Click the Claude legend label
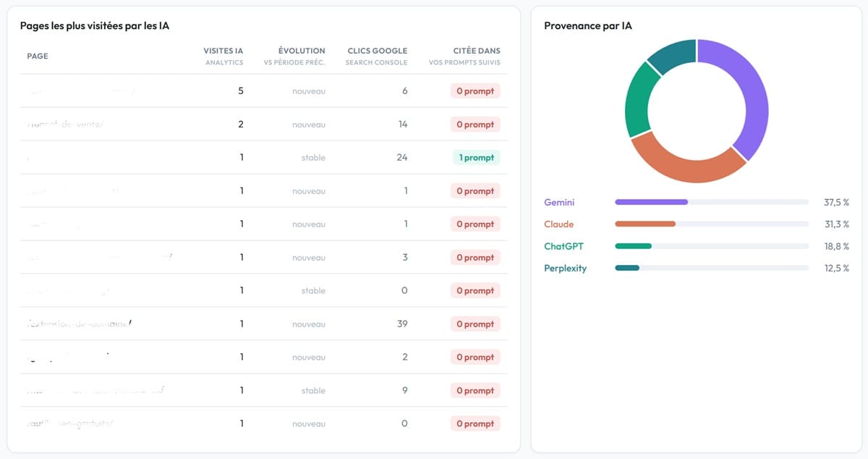Image resolution: width=868 pixels, height=459 pixels. coord(558,224)
